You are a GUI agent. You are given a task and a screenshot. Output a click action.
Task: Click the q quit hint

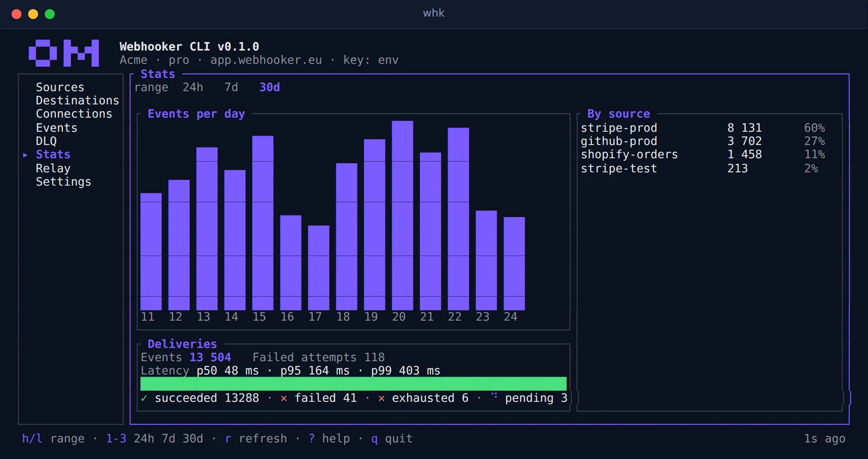tap(392, 438)
